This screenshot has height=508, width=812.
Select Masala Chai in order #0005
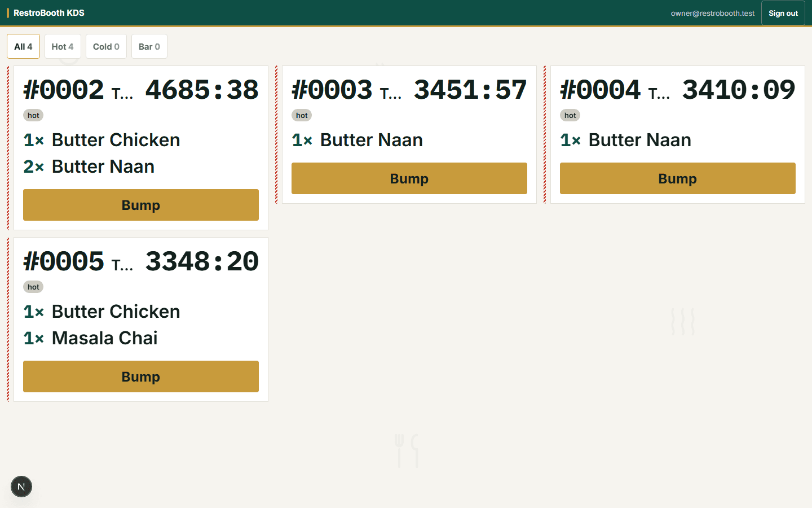105,338
